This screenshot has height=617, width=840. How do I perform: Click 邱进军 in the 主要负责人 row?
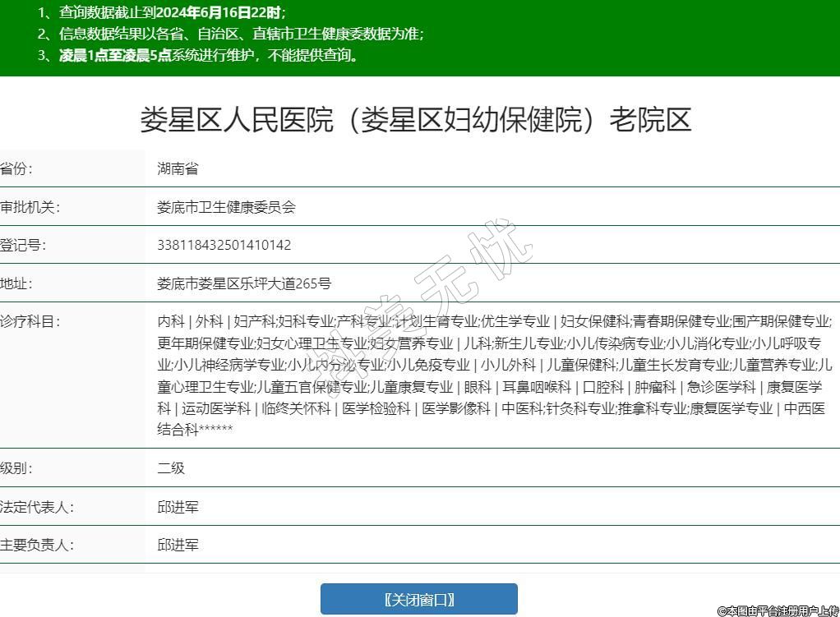178,545
